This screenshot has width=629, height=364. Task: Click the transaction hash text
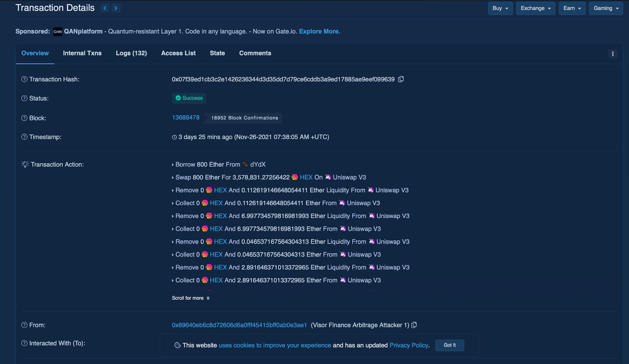[283, 79]
